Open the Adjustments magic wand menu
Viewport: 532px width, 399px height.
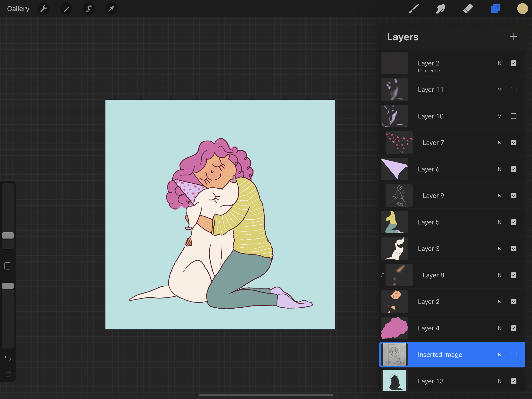pyautogui.click(x=66, y=9)
